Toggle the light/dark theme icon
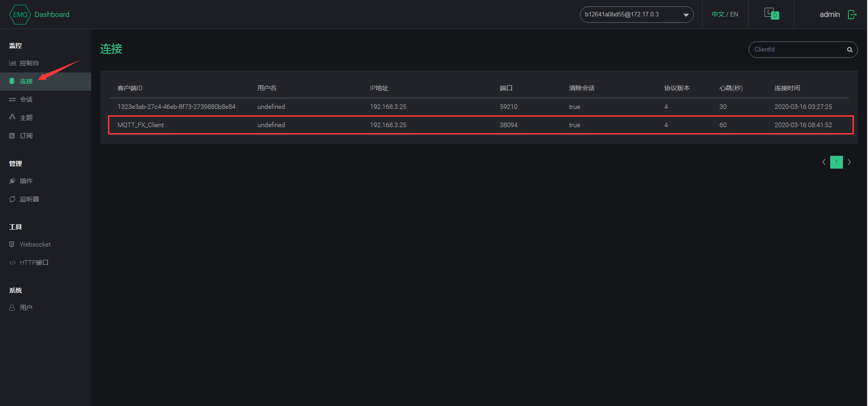868x406 pixels. point(771,14)
